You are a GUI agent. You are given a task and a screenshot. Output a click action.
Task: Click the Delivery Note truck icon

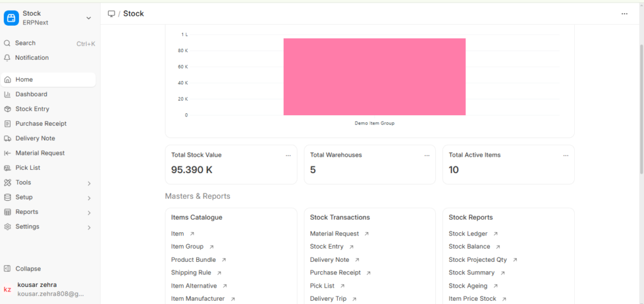(8, 138)
